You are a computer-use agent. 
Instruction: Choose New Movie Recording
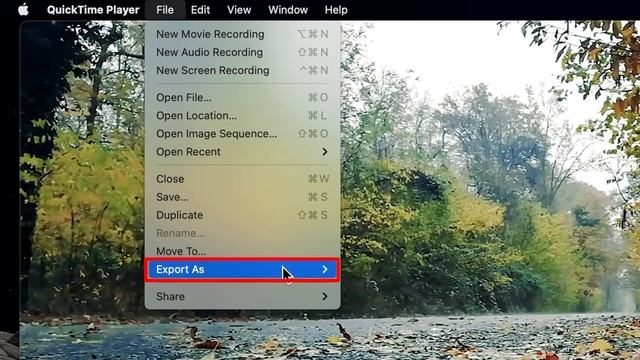(x=242, y=34)
